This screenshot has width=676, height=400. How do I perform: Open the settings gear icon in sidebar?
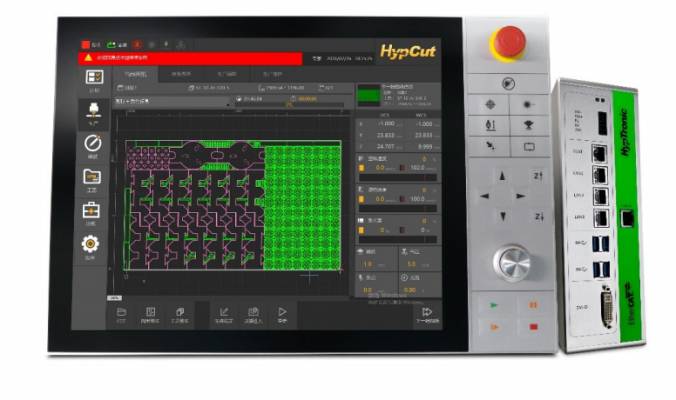pyautogui.click(x=91, y=242)
